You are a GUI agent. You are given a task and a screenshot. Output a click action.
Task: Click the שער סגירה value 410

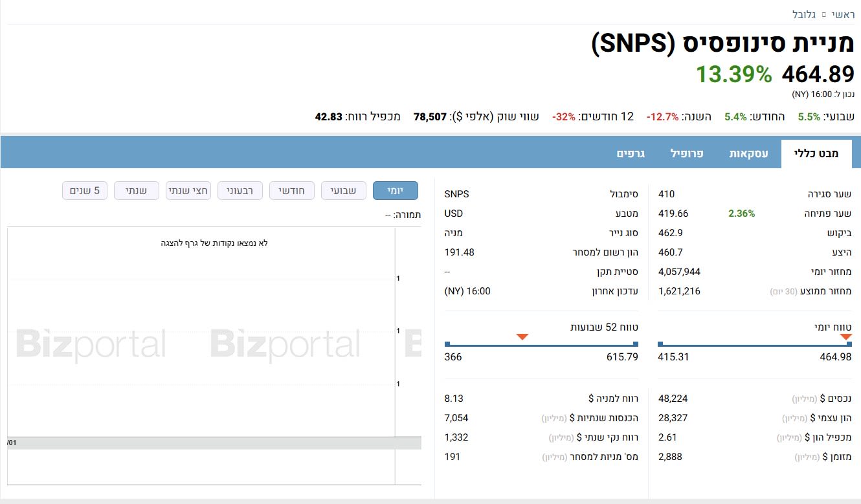666,194
